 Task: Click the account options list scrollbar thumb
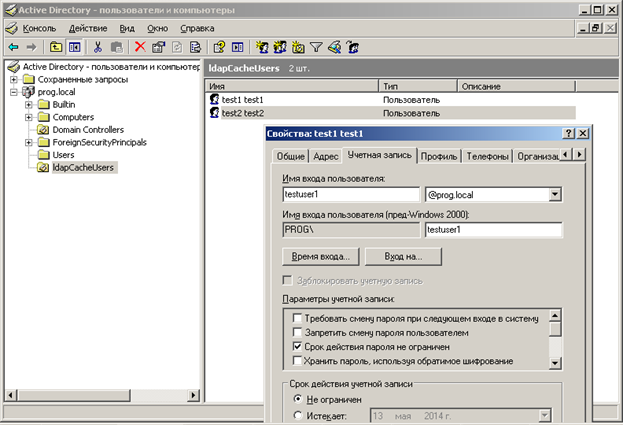click(555, 329)
